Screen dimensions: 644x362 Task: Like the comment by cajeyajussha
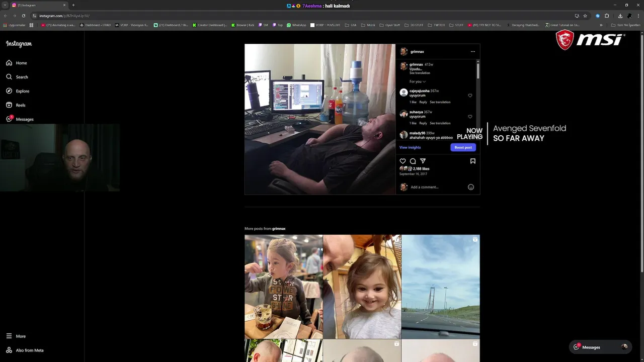pyautogui.click(x=470, y=96)
